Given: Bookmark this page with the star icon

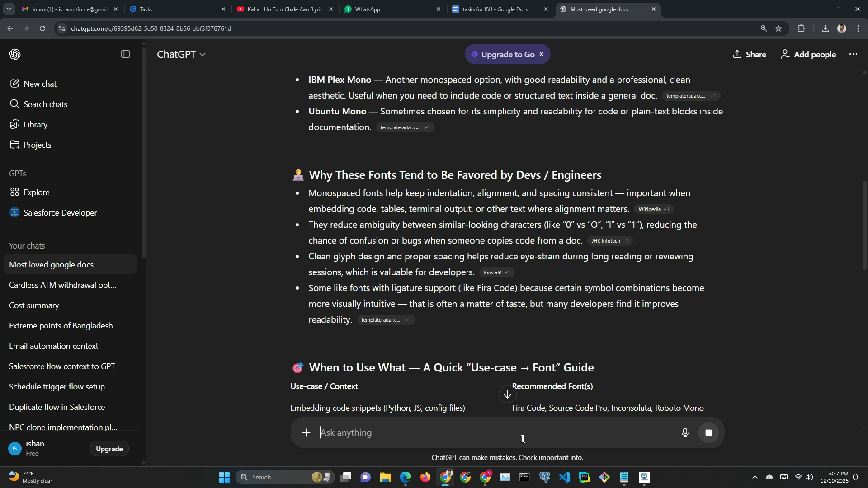Looking at the screenshot, I should pyautogui.click(x=778, y=28).
